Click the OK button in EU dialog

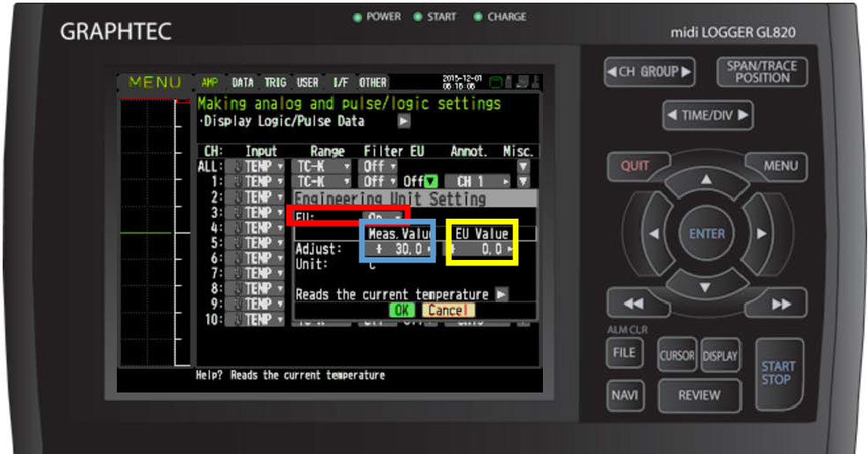click(x=401, y=310)
